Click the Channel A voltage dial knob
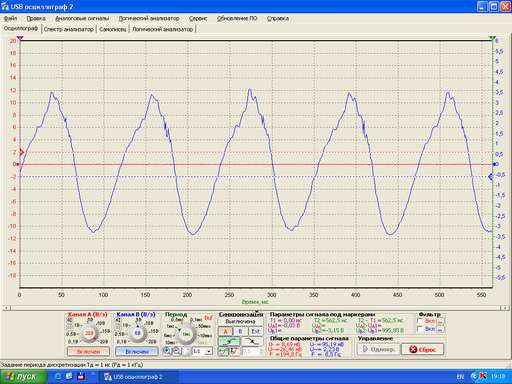The image size is (512, 384). pos(89,333)
